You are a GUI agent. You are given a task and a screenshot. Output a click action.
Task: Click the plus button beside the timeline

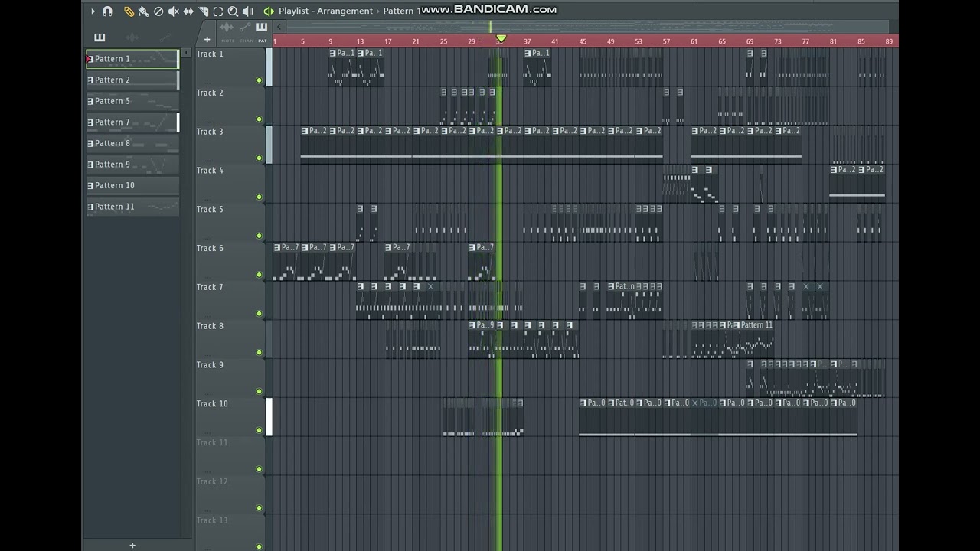pyautogui.click(x=207, y=40)
